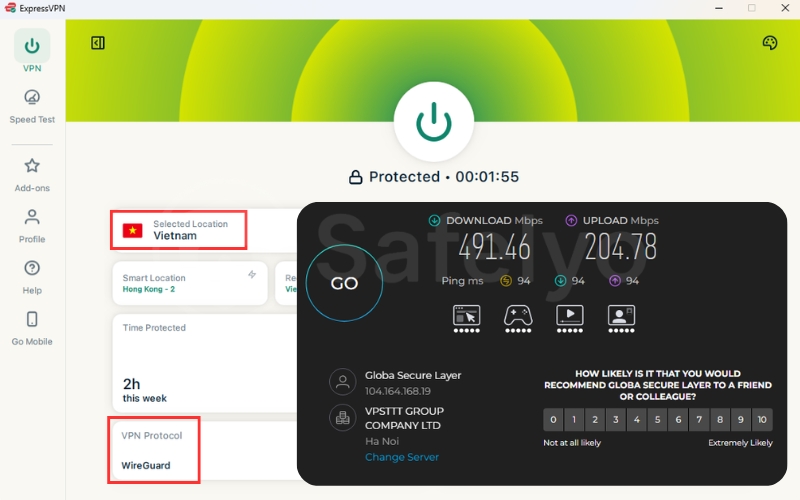Click the Ha Noi server city

coord(382,441)
